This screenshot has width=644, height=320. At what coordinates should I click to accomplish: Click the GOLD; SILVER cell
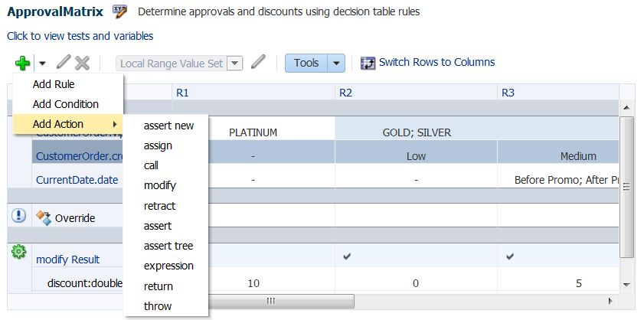(416, 132)
